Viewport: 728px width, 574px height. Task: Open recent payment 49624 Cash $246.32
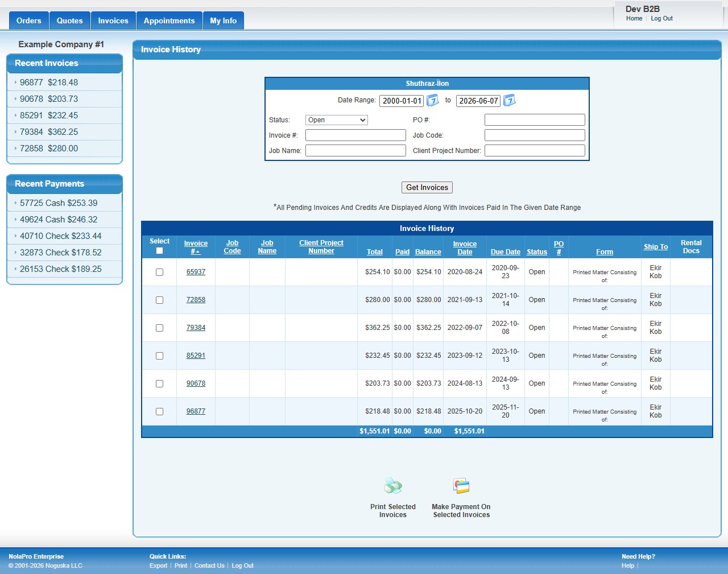59,220
